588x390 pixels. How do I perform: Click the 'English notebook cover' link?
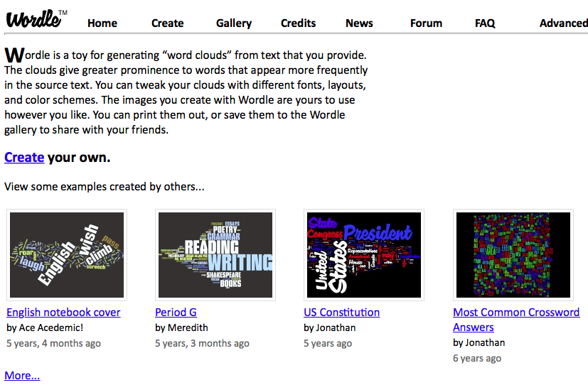point(63,313)
